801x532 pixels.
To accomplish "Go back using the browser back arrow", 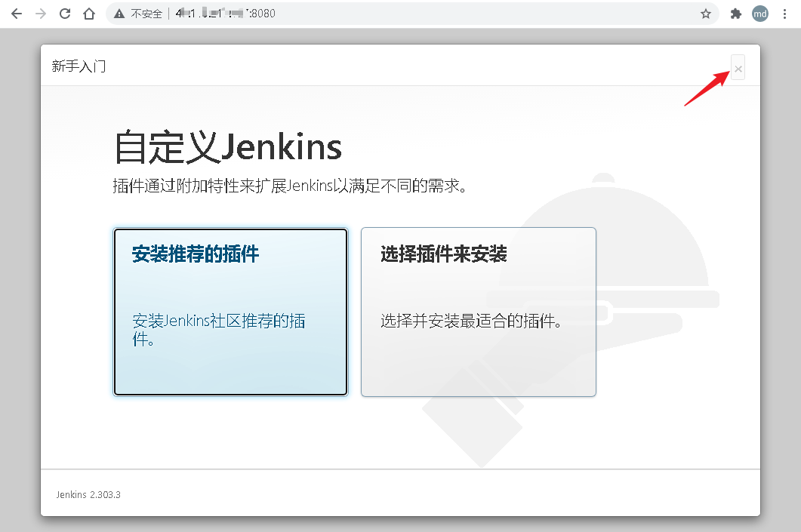I will coord(17,14).
